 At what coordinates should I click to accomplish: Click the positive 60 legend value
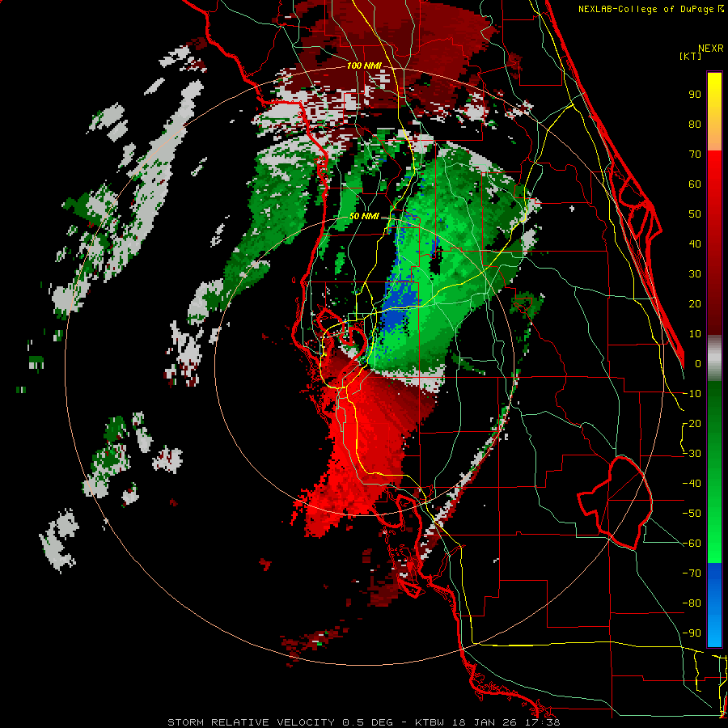695,184
